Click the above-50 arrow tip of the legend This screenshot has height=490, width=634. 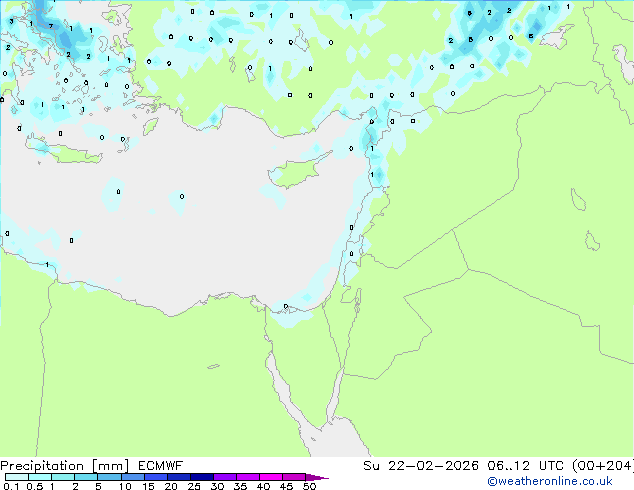[x=317, y=477]
